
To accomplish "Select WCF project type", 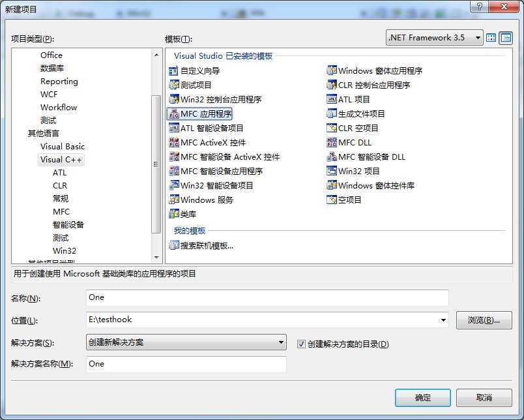I will click(x=49, y=95).
